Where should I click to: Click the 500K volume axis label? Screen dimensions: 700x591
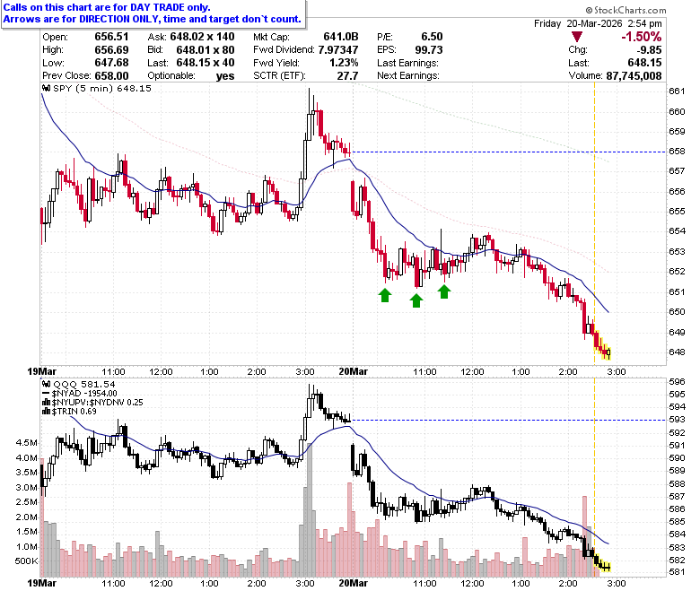[x=26, y=561]
